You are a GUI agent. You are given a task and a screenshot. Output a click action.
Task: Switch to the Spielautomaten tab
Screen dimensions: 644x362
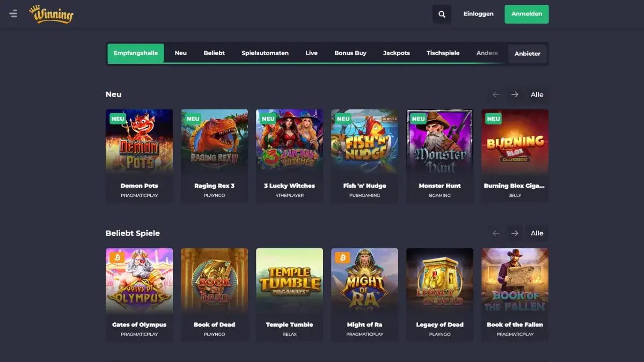[x=265, y=53]
